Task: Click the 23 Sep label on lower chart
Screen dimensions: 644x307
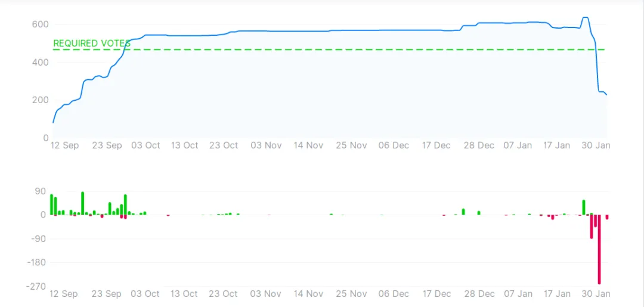Action: 107,294
